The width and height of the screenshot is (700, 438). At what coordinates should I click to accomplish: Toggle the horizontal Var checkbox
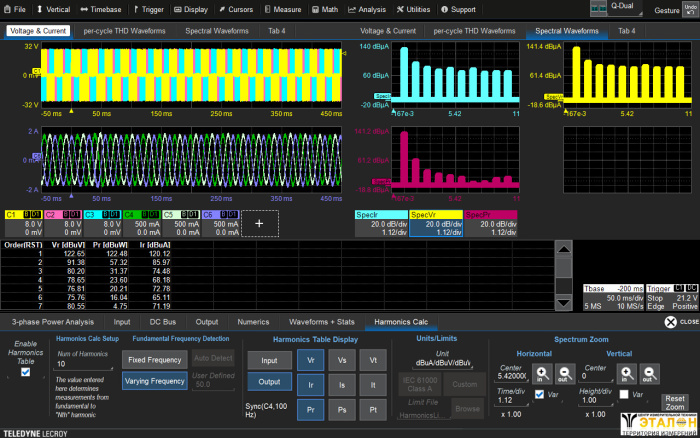coord(540,396)
